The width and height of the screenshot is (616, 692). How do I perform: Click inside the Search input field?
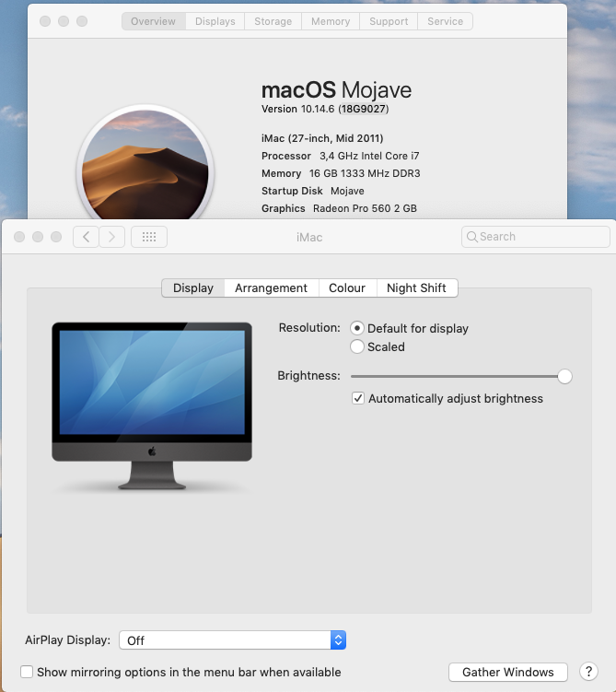tap(536, 237)
